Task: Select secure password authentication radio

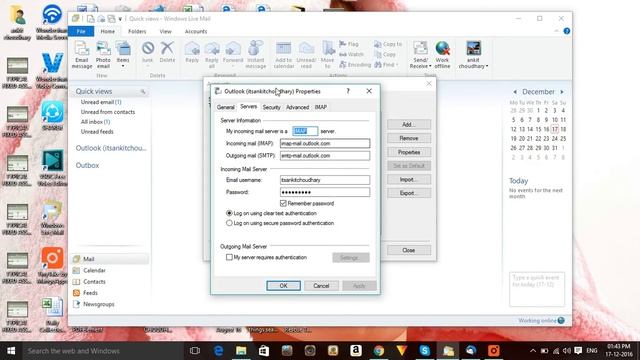Action: 229,223
